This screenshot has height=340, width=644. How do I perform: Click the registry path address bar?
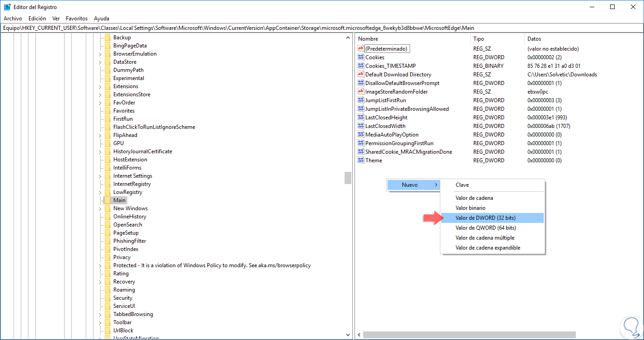click(x=322, y=28)
